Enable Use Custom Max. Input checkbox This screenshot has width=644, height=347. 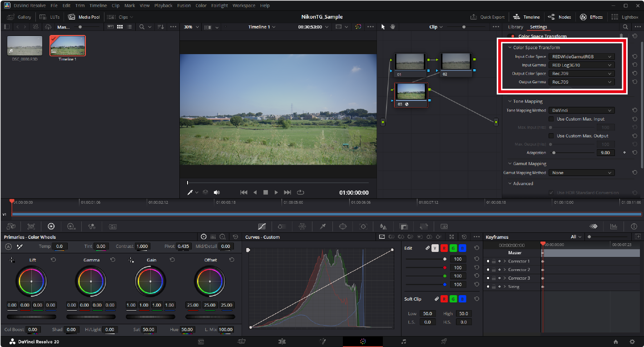pos(551,119)
